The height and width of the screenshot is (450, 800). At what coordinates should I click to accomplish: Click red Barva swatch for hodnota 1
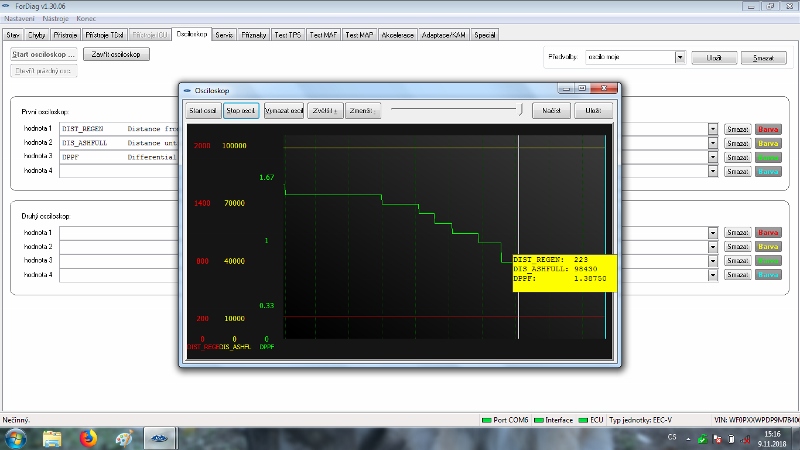point(768,129)
